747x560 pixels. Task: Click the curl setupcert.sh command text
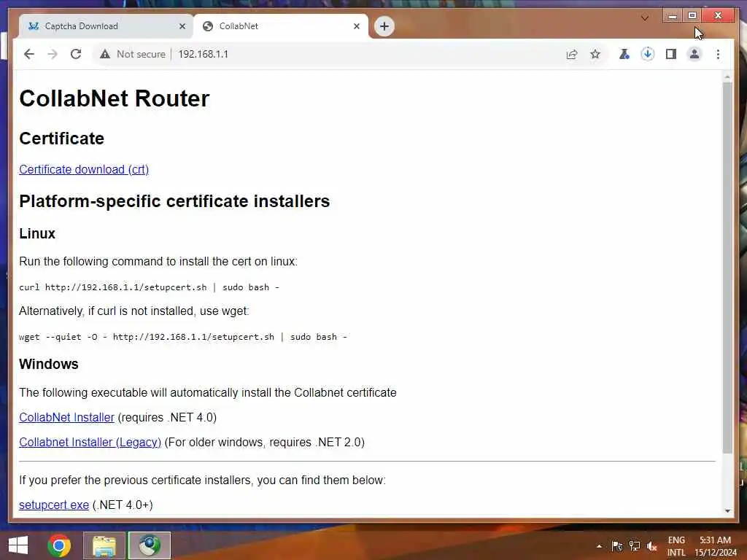149,287
